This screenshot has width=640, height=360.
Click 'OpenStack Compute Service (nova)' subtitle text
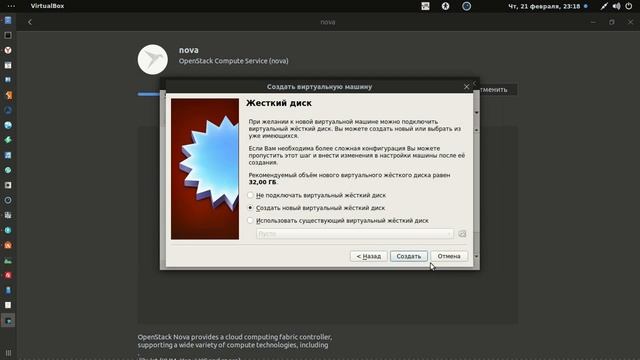233,61
